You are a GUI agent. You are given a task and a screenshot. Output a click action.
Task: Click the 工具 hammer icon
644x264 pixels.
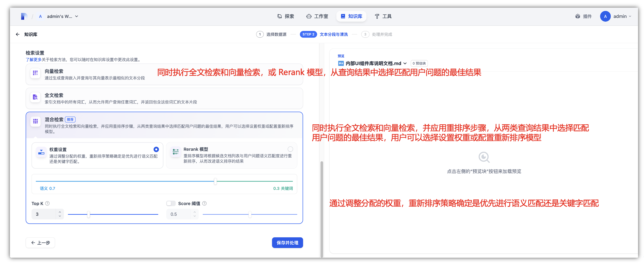[377, 16]
